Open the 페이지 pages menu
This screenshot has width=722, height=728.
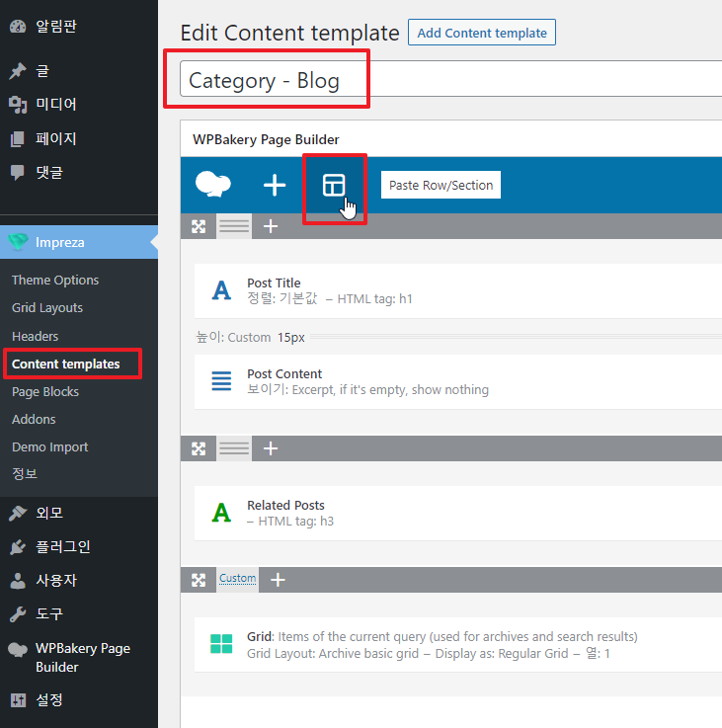(x=79, y=138)
